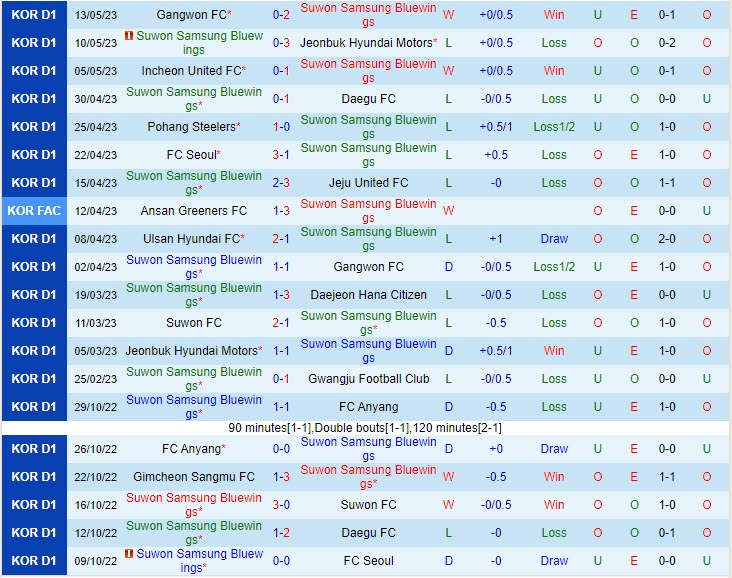
Task: Click the red card icon in the 09/10/22 row
Action: [x=129, y=553]
